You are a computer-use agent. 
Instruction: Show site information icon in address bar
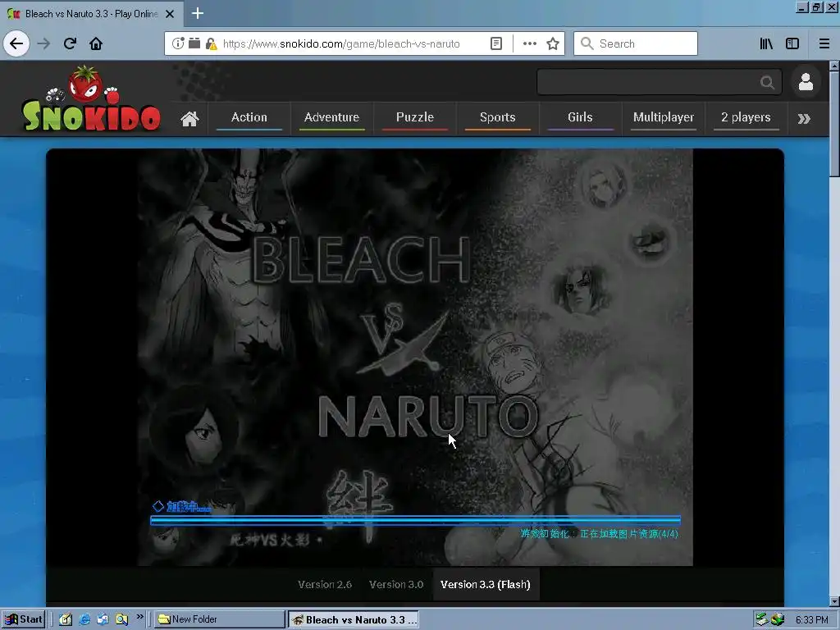click(x=178, y=43)
